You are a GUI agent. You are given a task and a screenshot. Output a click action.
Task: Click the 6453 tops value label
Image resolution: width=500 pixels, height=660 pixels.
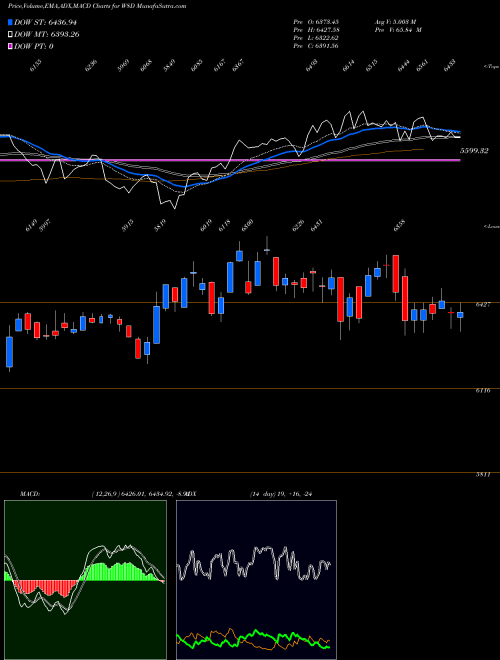pyautogui.click(x=449, y=66)
